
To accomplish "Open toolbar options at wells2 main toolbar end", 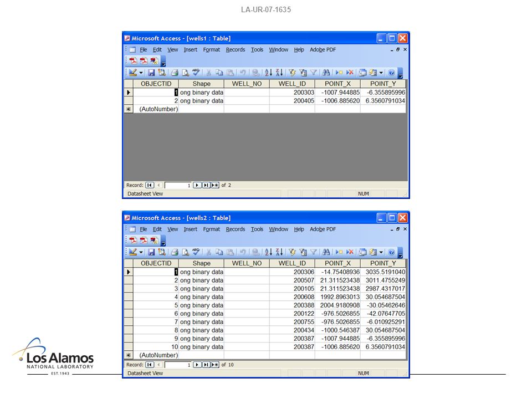I will [x=400, y=252].
